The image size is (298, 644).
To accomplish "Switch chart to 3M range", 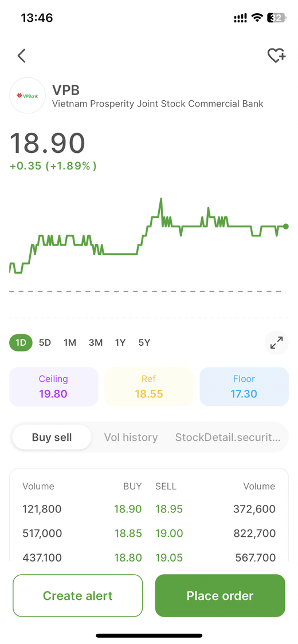I will 95,342.
